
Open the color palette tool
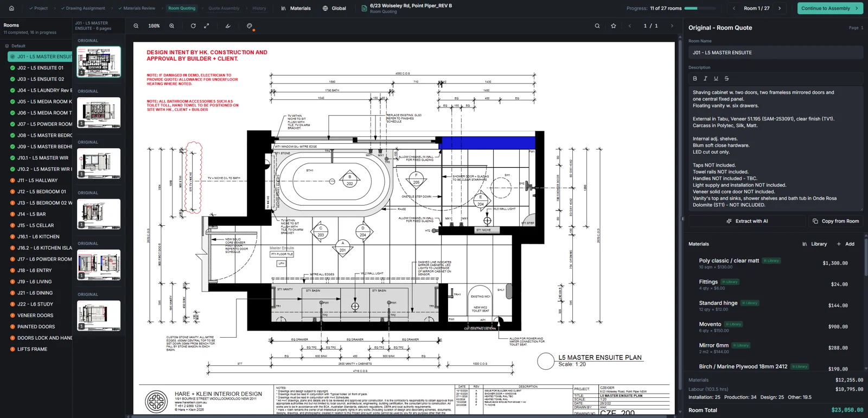pyautogui.click(x=250, y=26)
